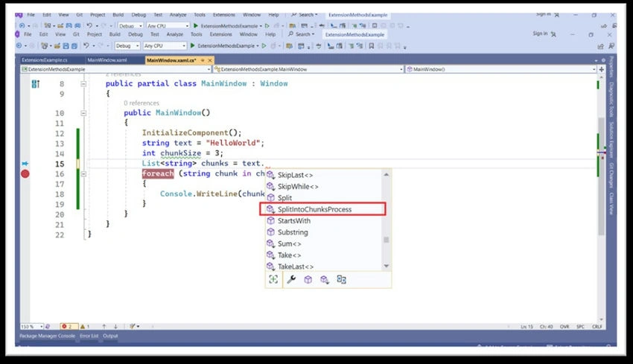Open the Any CPU platform dropdown in lower toolbar
Screen dimensions: 633x364
coord(165,46)
